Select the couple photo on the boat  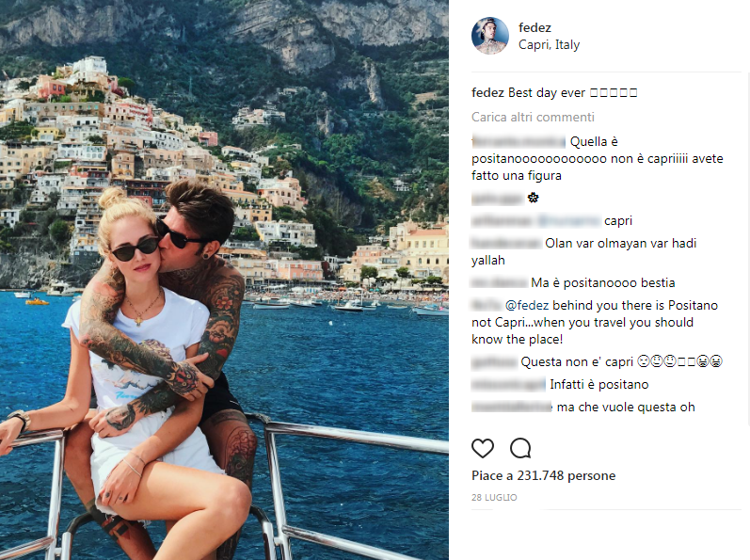point(224,280)
